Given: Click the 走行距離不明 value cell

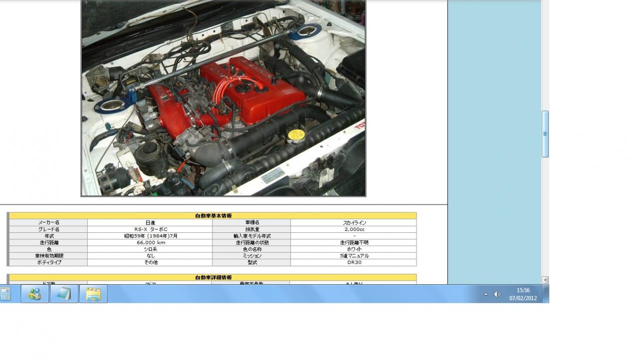Looking at the screenshot, I should [354, 242].
